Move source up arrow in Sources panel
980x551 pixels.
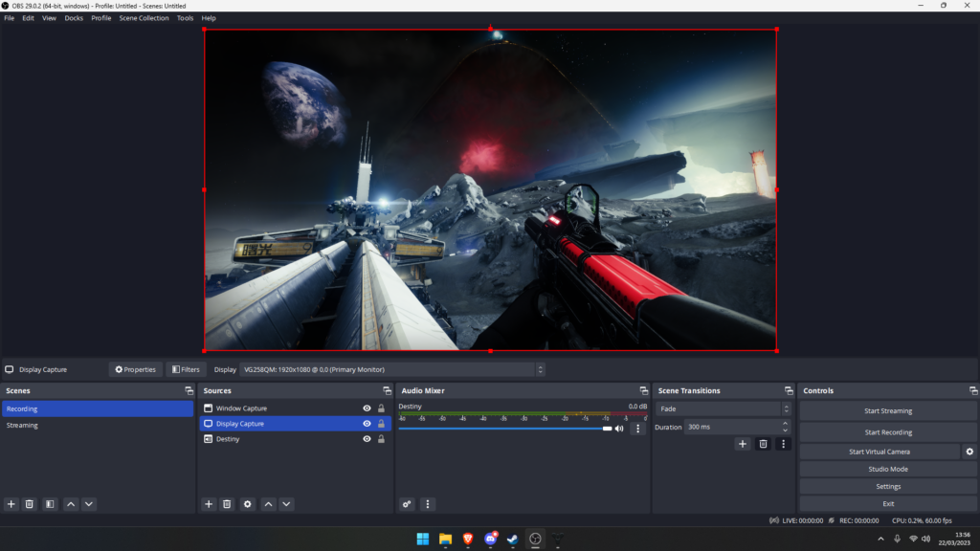point(268,504)
